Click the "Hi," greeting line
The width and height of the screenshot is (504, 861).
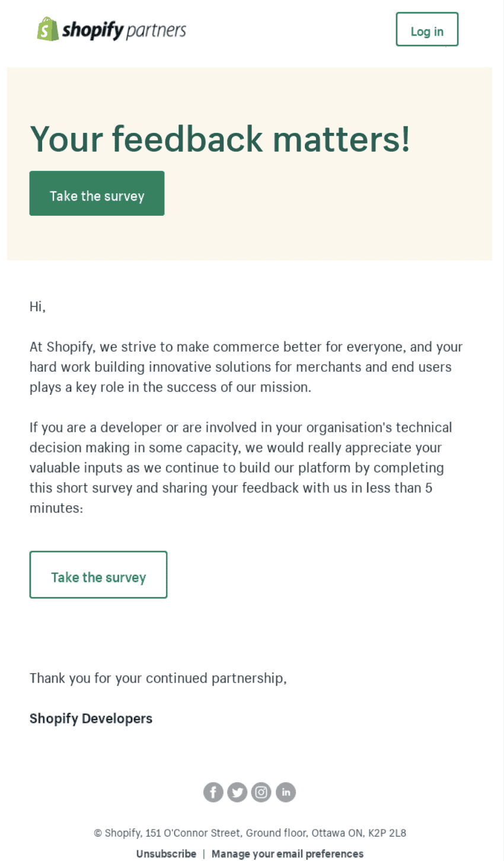(37, 307)
